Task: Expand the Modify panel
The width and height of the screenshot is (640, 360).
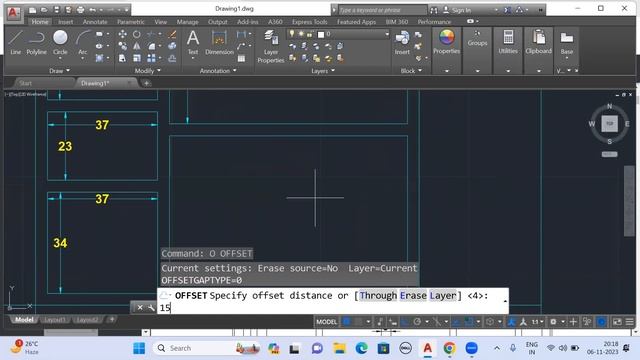Action: coord(147,71)
